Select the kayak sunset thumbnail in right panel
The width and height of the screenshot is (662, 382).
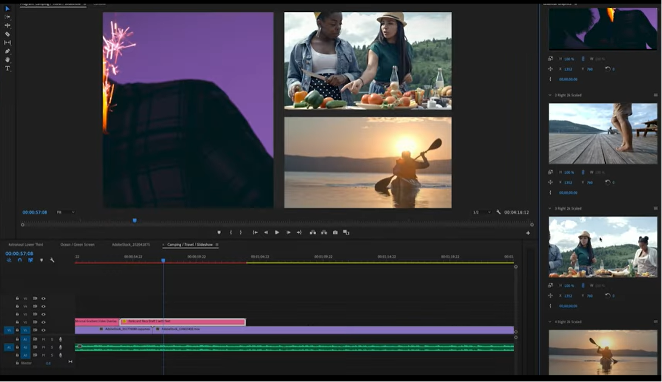point(602,352)
